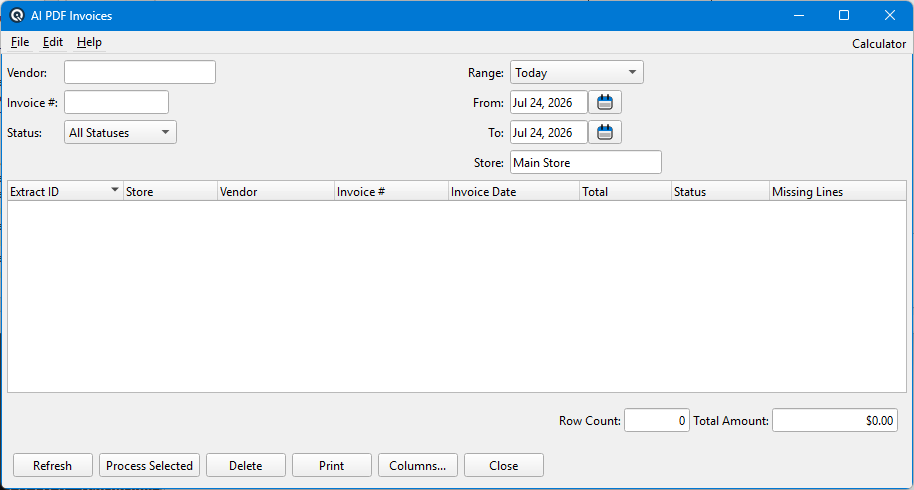
Task: Click the Print button
Action: pos(332,466)
